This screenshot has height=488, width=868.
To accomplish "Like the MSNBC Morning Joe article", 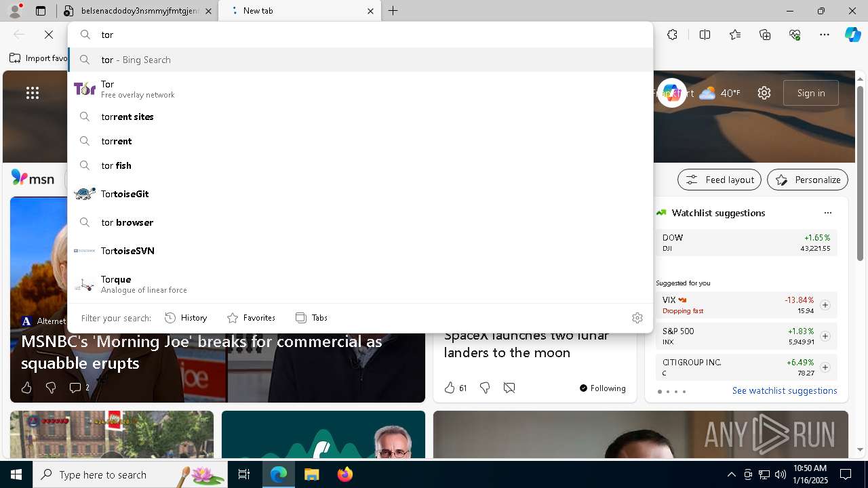I will pyautogui.click(x=26, y=388).
